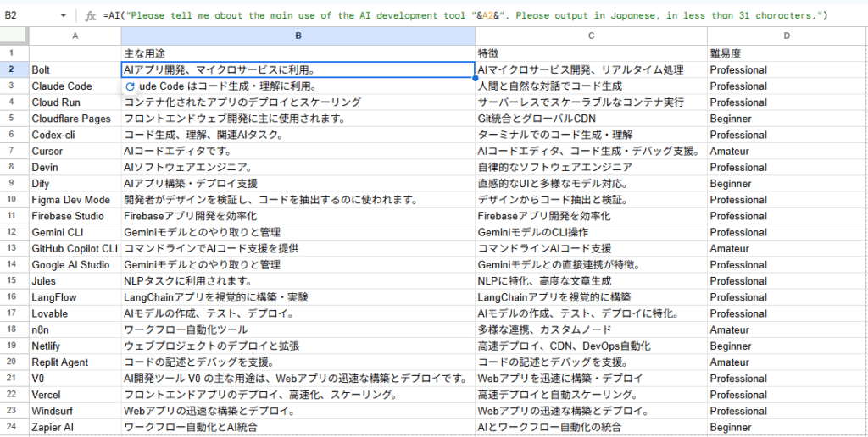The width and height of the screenshot is (868, 437).
Task: Select cell AIソフトウェアエンジニア。
Action: [x=298, y=167]
